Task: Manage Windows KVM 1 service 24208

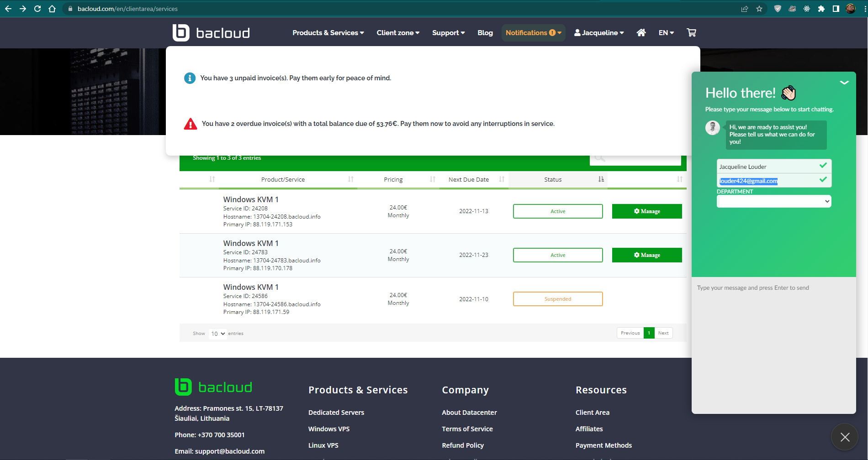Action: [x=647, y=211]
